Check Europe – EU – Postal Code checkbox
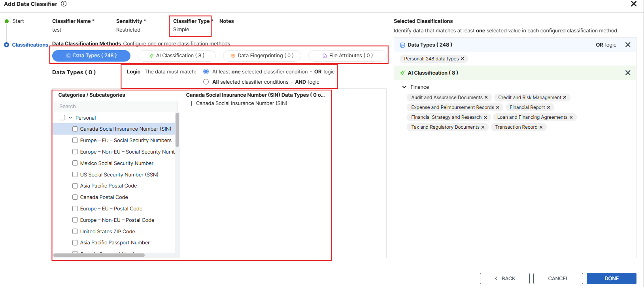 pyautogui.click(x=75, y=209)
